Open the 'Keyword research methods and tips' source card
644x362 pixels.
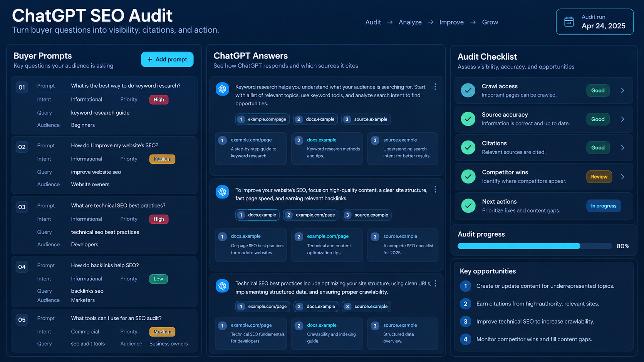click(x=327, y=148)
